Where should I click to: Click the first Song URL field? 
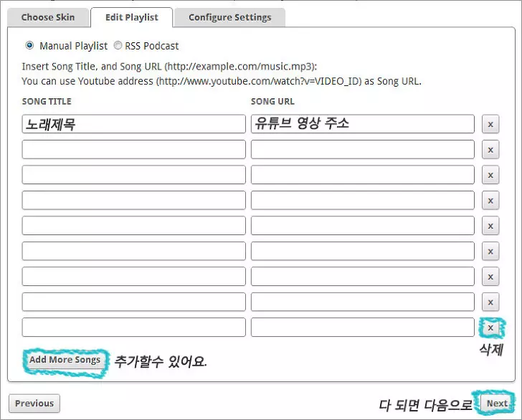[363, 124]
